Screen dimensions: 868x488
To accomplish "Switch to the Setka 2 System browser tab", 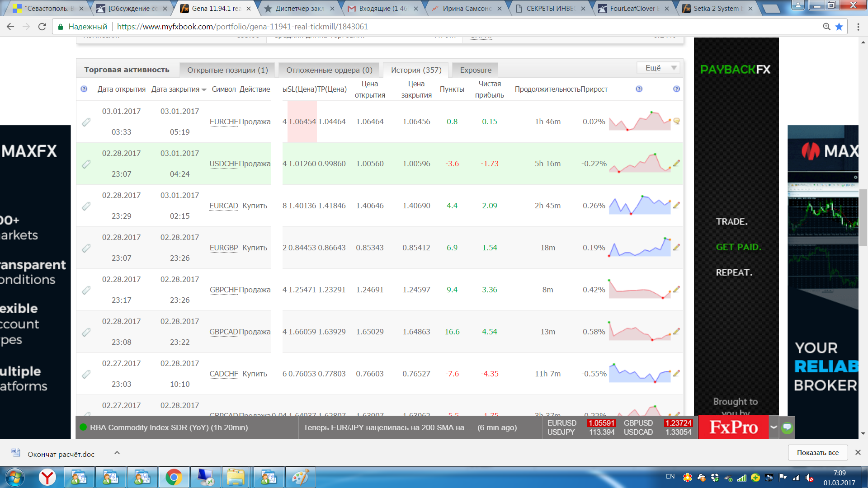I will (717, 8).
